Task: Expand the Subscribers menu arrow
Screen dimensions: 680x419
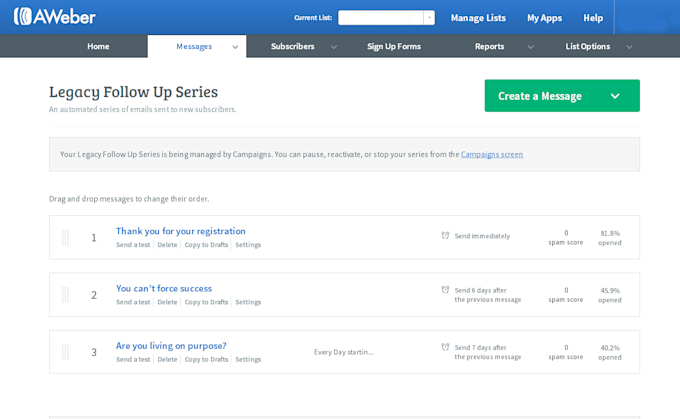Action: coord(333,47)
